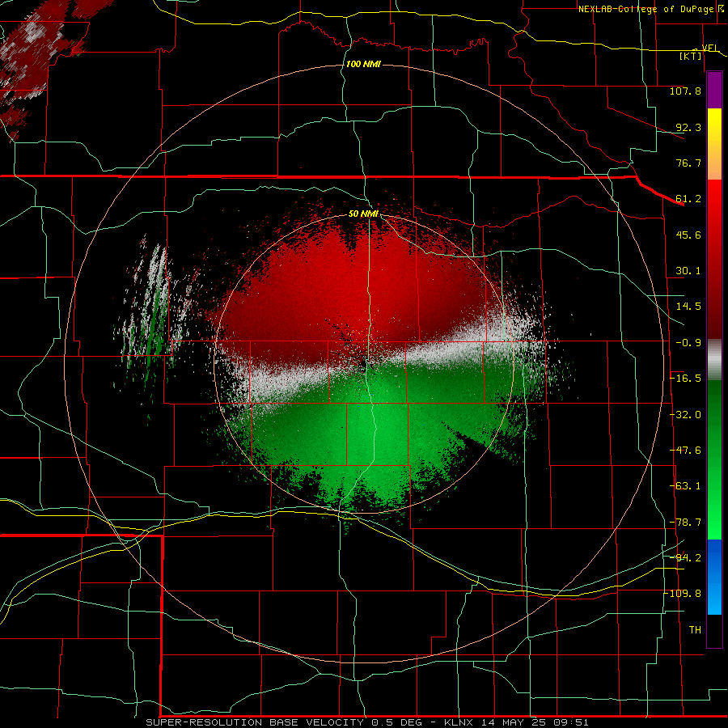
Task: Click the -16.5 legend value
Action: pyautogui.click(x=685, y=379)
